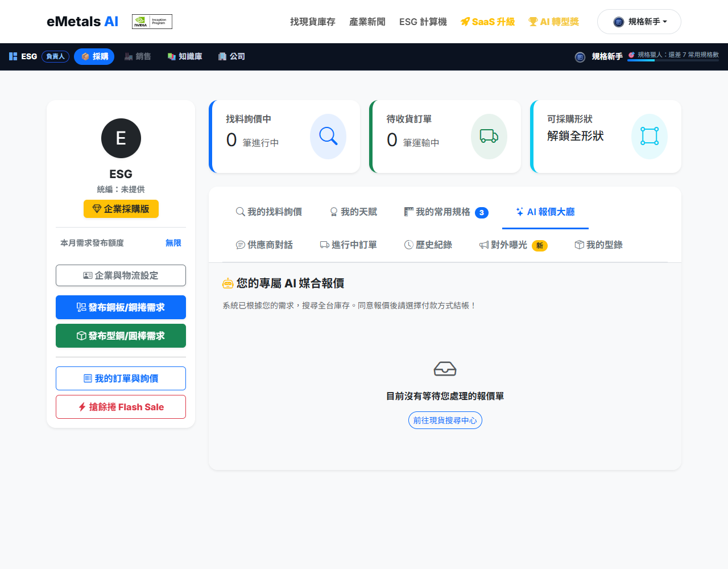The image size is (728, 569).
Task: Click the empty inbox tray icon
Action: point(445,369)
